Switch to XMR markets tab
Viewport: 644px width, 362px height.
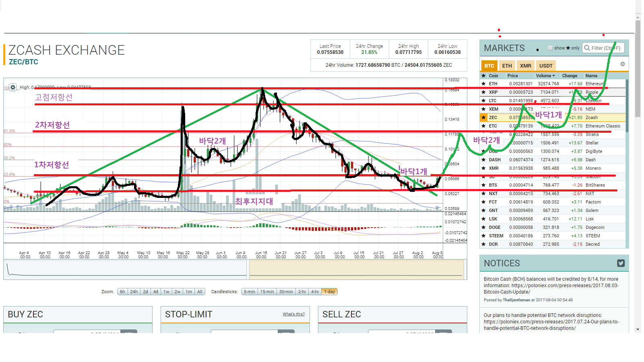coord(526,66)
